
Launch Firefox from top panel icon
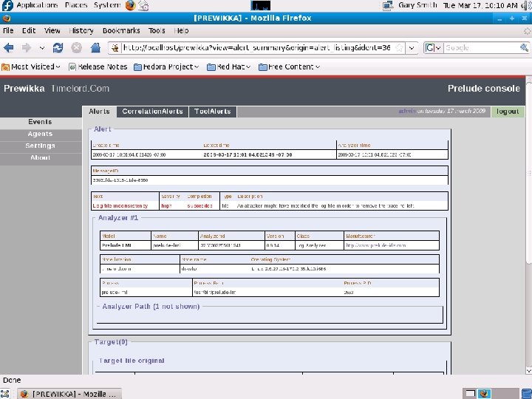pyautogui.click(x=130, y=5)
